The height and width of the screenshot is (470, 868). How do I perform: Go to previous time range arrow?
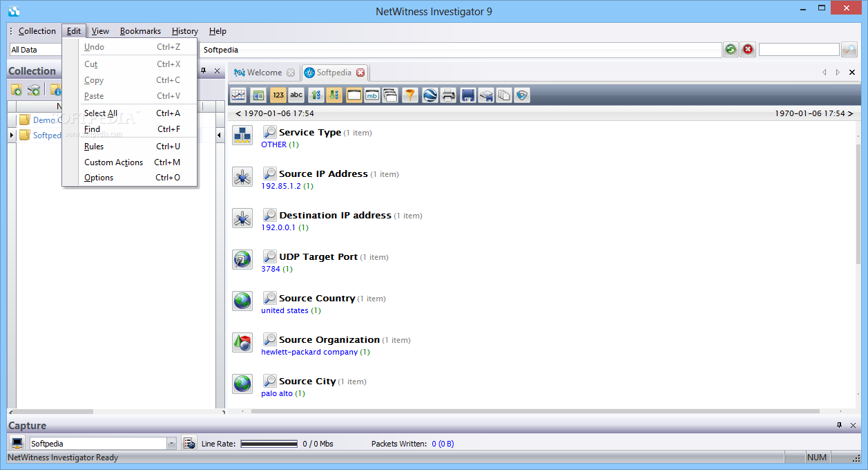pyautogui.click(x=238, y=113)
